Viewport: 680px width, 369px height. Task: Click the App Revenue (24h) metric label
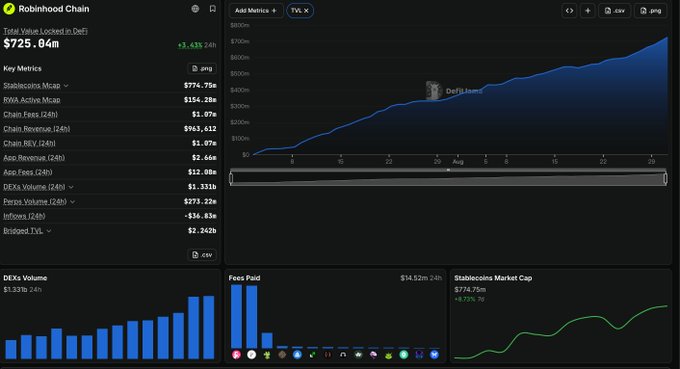34,158
